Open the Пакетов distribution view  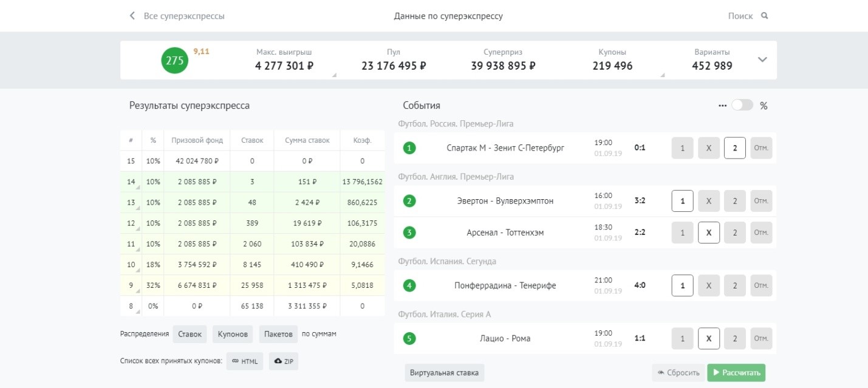coord(278,333)
